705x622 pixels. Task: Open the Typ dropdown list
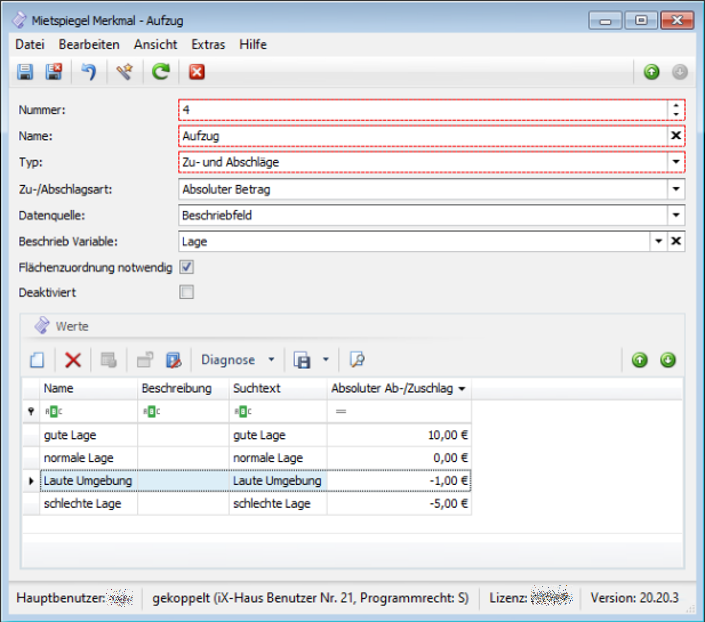[676, 162]
